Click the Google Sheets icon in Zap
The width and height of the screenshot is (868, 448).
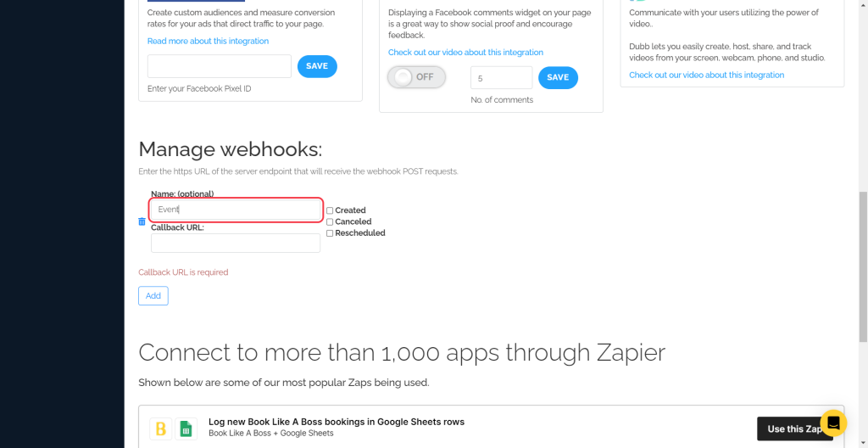coord(186,428)
